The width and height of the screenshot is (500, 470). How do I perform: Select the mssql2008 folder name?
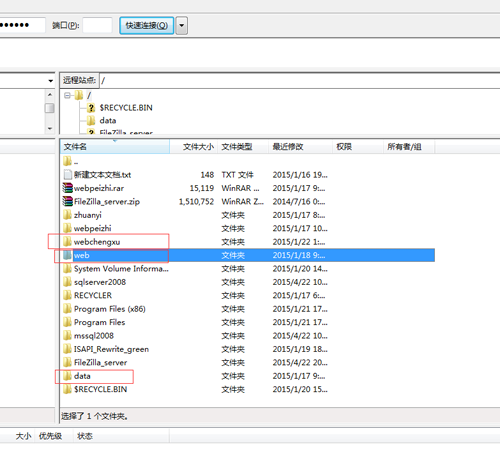pos(94,336)
